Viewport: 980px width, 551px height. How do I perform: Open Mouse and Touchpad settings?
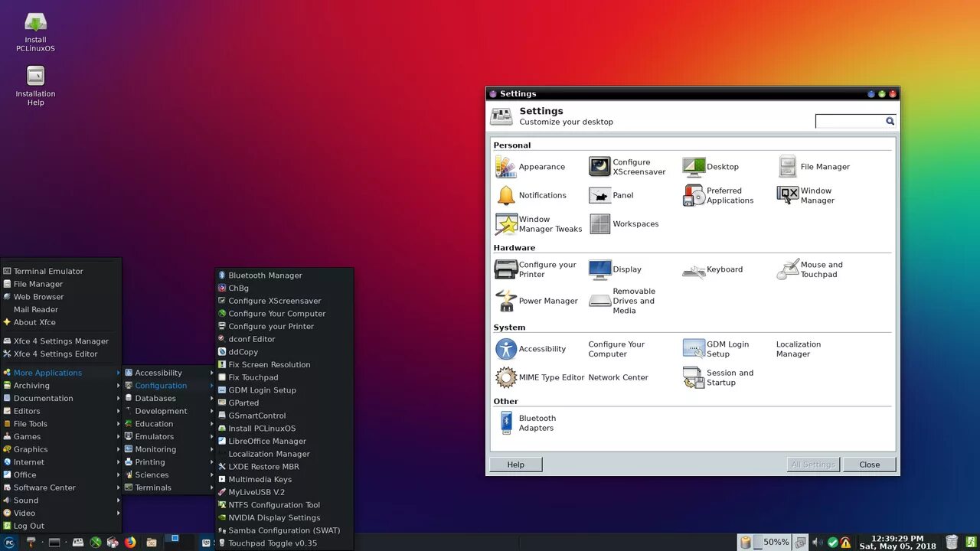(x=810, y=269)
